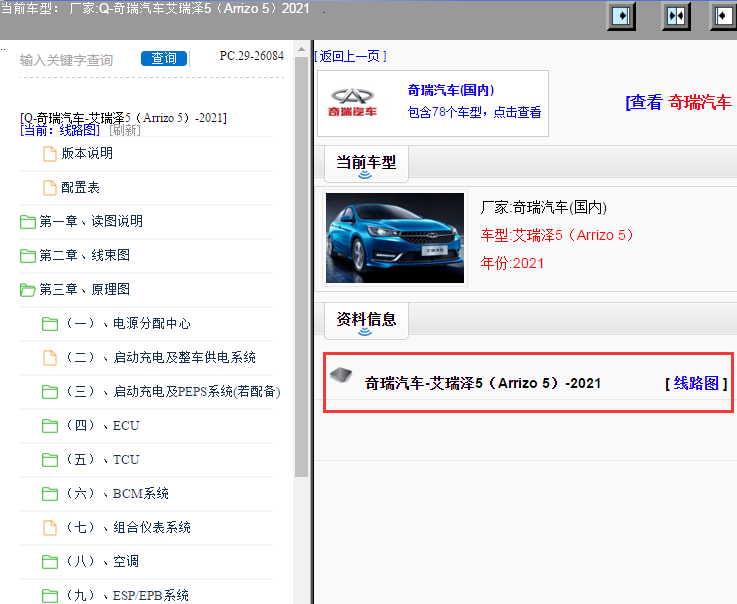Click the 奇瑞汽车-艾瑞泽5（Arrizo 5）-2021 entry title
Image resolution: width=737 pixels, height=604 pixels.
(x=483, y=384)
